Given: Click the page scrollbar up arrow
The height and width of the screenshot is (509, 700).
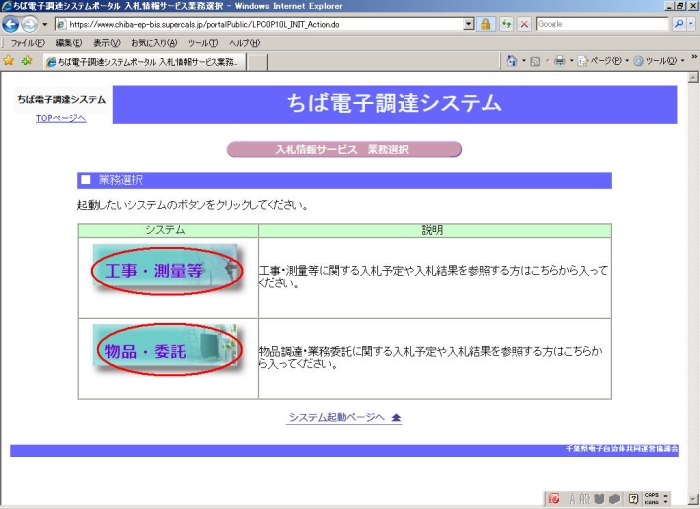Looking at the screenshot, I should point(693,78).
